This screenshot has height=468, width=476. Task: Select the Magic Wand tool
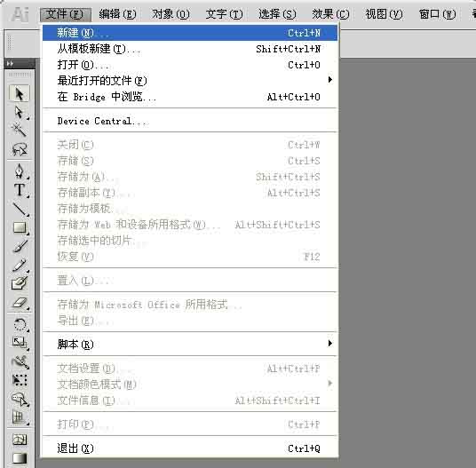click(20, 130)
